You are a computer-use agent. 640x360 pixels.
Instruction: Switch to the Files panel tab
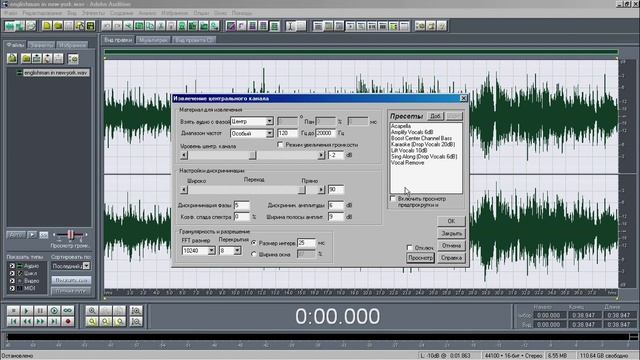16,44
